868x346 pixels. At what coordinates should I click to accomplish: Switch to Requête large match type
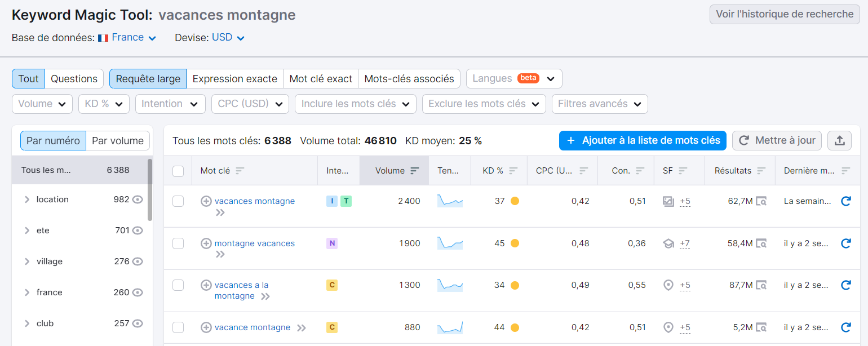[x=148, y=79]
